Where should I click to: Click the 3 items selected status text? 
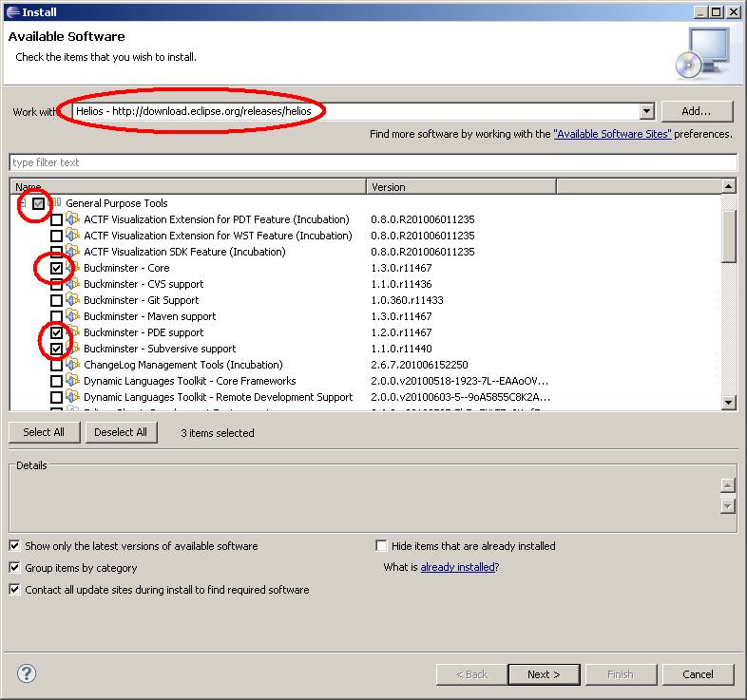coord(218,433)
